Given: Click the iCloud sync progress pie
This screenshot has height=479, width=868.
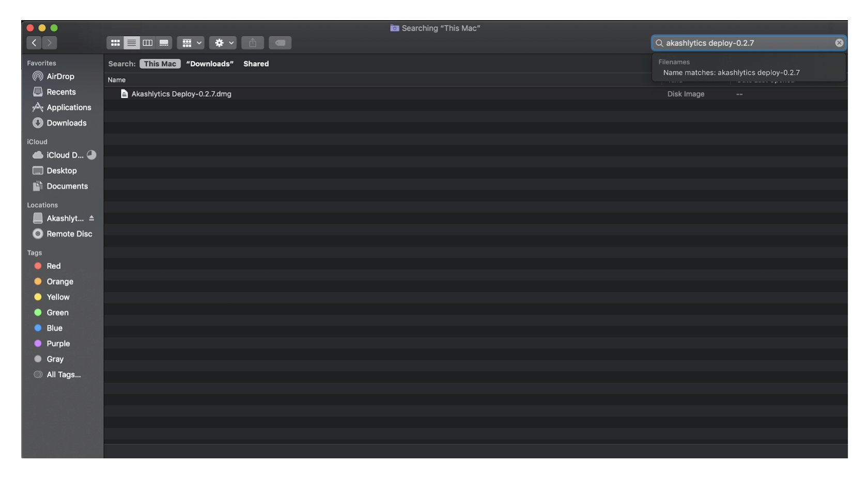Looking at the screenshot, I should 91,155.
